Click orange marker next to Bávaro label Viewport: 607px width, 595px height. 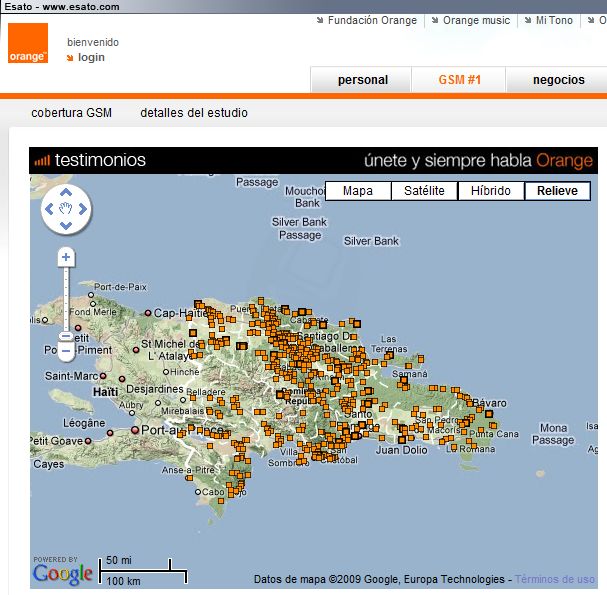(x=470, y=403)
